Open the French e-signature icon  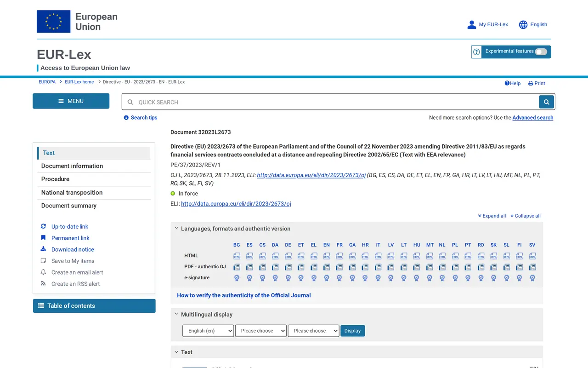(x=339, y=278)
